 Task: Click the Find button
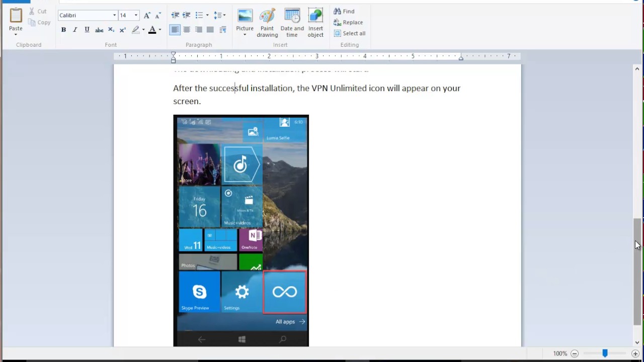tap(344, 11)
